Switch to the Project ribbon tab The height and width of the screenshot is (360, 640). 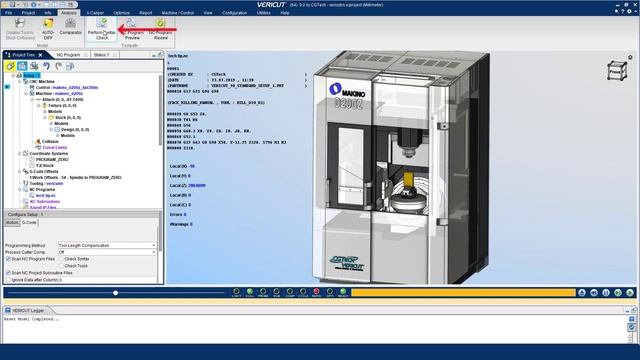coord(28,13)
